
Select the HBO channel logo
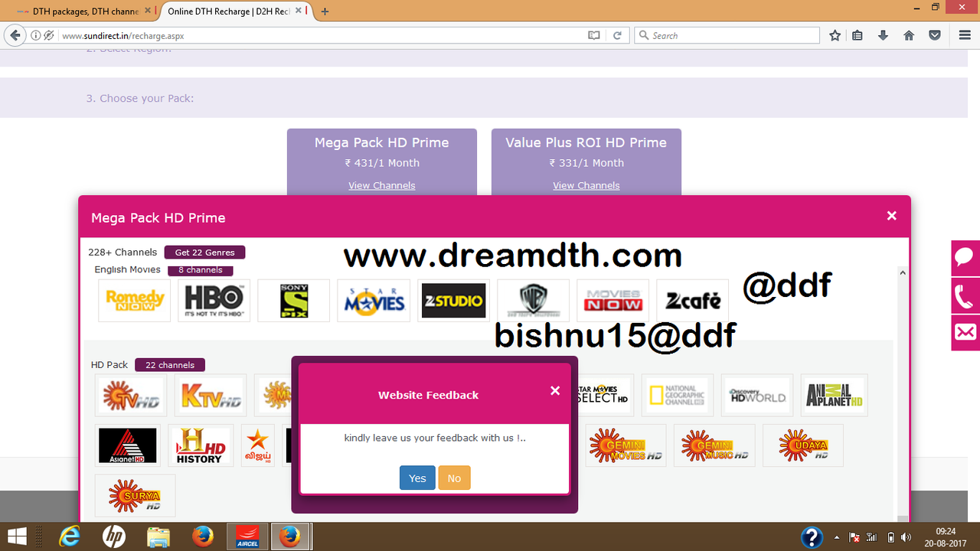coord(214,300)
